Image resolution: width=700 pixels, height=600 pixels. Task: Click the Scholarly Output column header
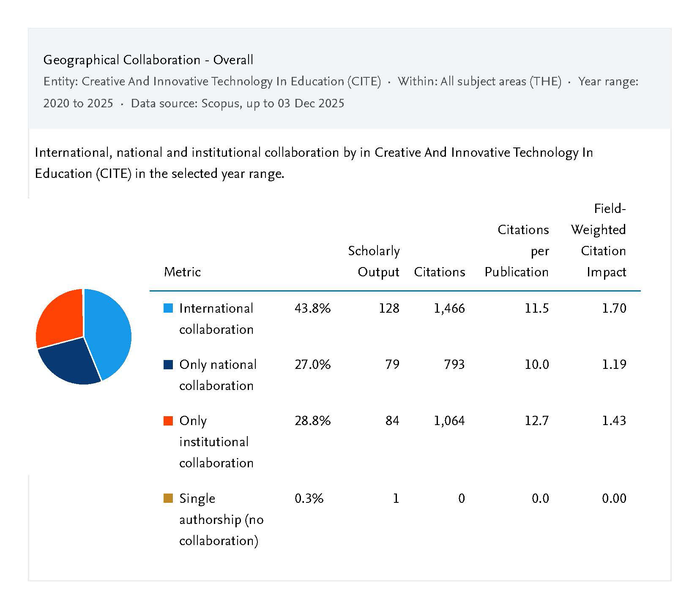pos(374,261)
